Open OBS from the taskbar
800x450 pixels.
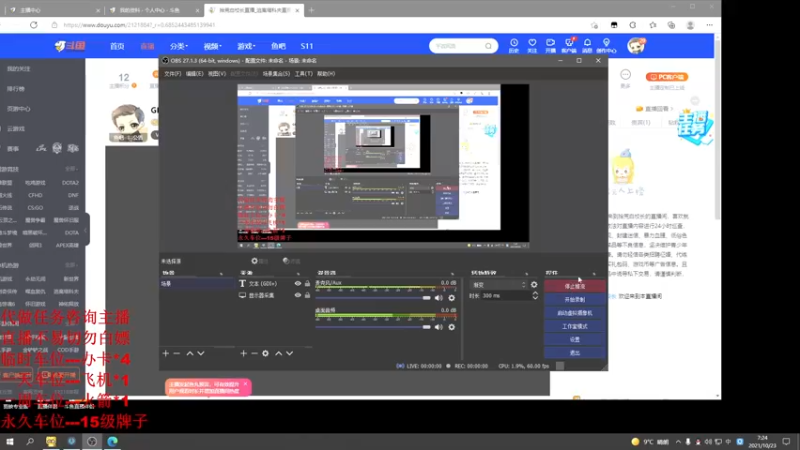click(x=92, y=441)
